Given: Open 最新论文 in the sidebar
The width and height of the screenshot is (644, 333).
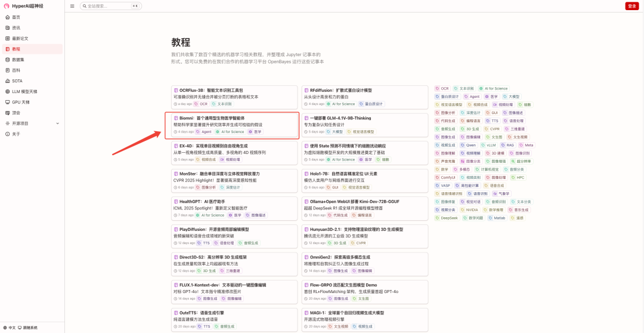Looking at the screenshot, I should (32, 39).
